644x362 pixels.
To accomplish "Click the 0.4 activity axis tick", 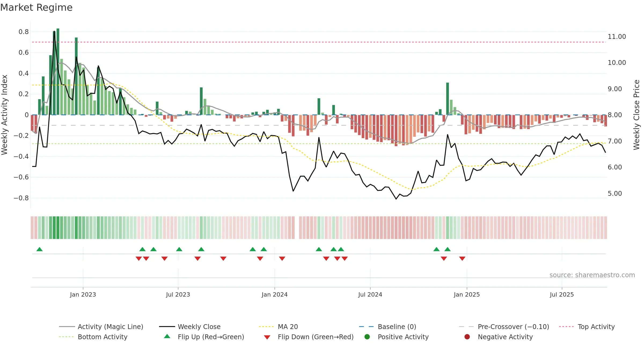I will point(24,73).
